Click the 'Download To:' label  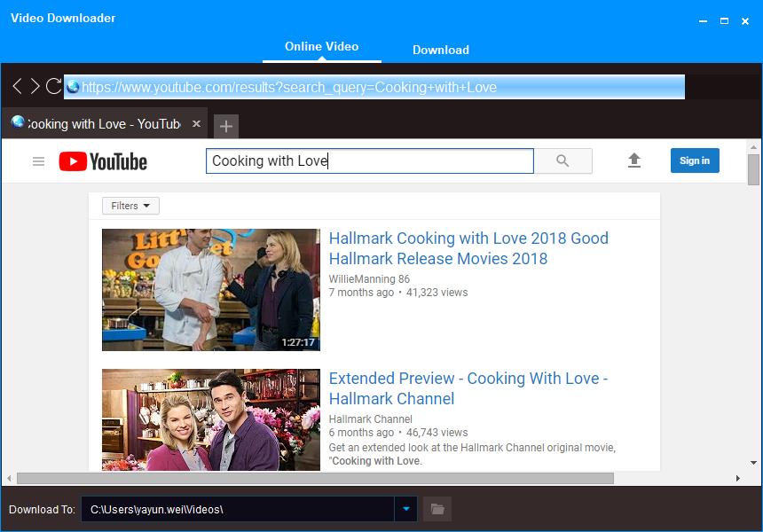point(42,510)
